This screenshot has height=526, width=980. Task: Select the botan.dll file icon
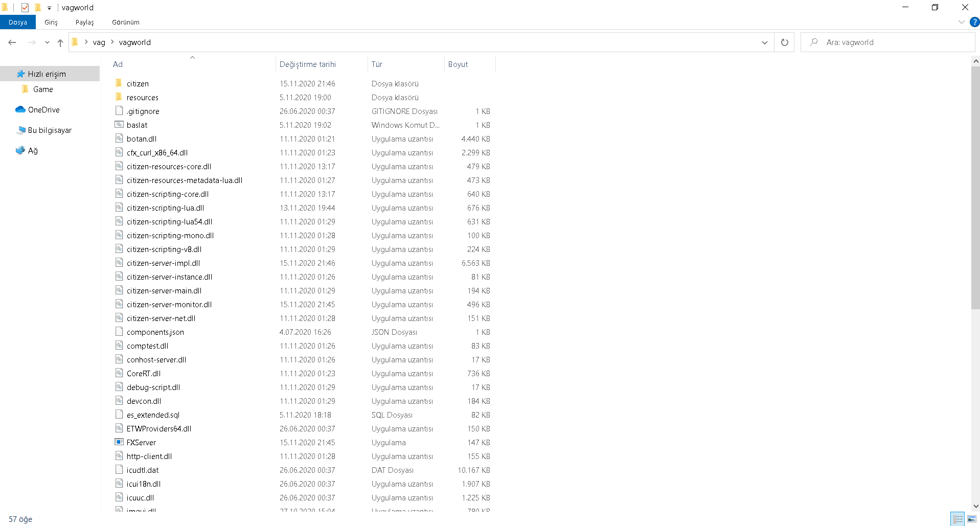119,139
